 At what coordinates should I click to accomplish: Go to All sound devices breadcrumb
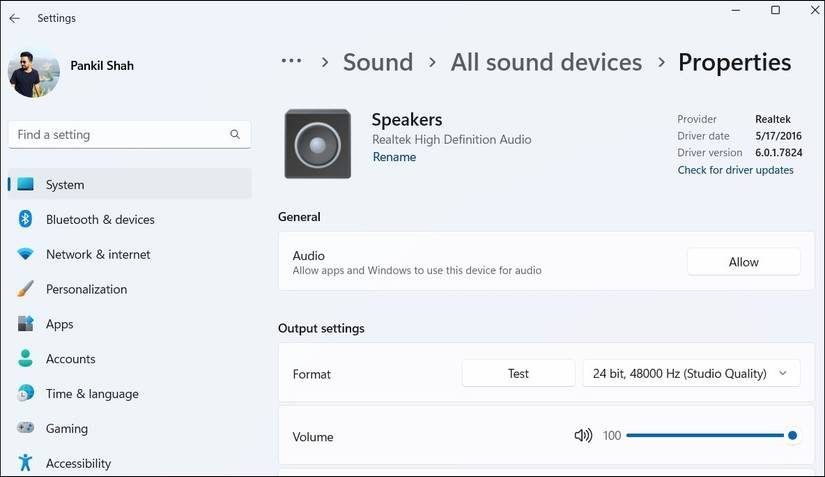pos(546,62)
